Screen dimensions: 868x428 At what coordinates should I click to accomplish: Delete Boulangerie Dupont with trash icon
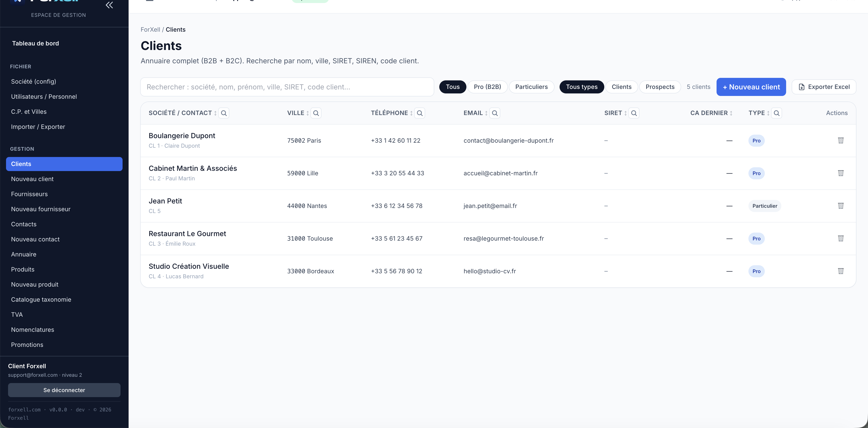tap(841, 141)
